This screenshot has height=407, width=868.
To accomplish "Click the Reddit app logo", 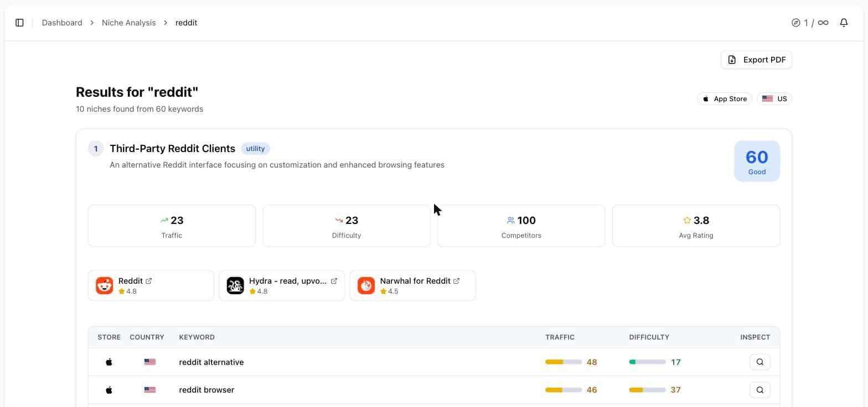I will point(104,285).
